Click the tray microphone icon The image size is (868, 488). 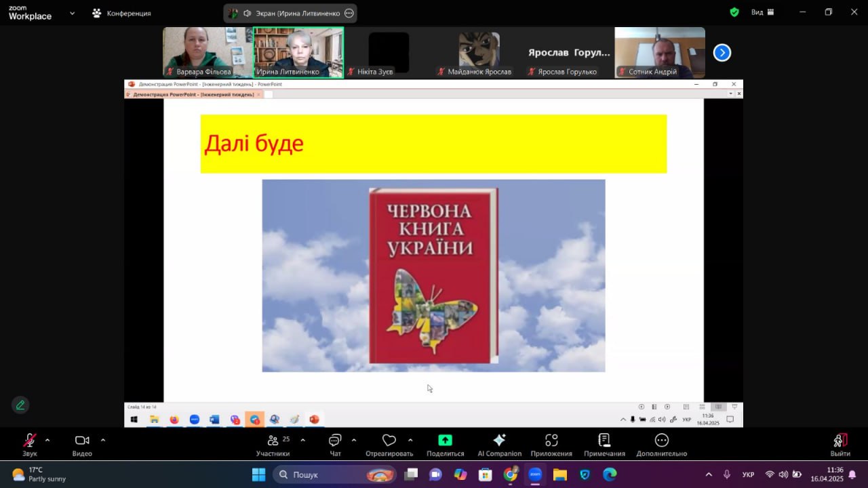[x=727, y=474]
